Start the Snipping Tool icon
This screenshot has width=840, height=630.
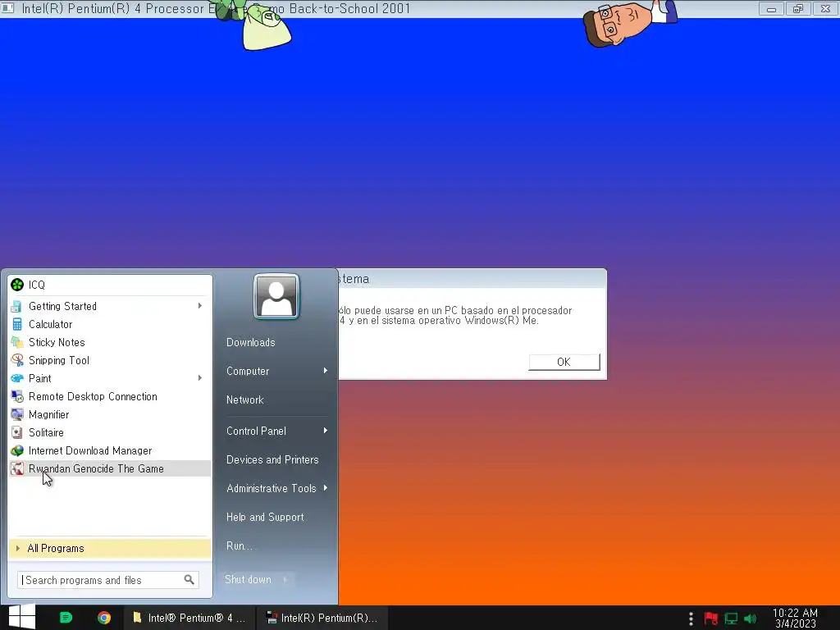point(17,360)
